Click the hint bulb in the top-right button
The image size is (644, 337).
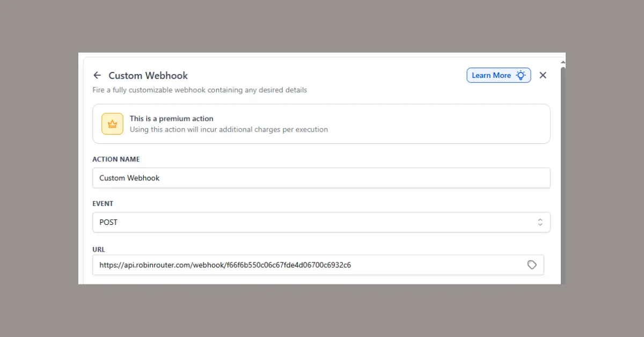[519, 75]
